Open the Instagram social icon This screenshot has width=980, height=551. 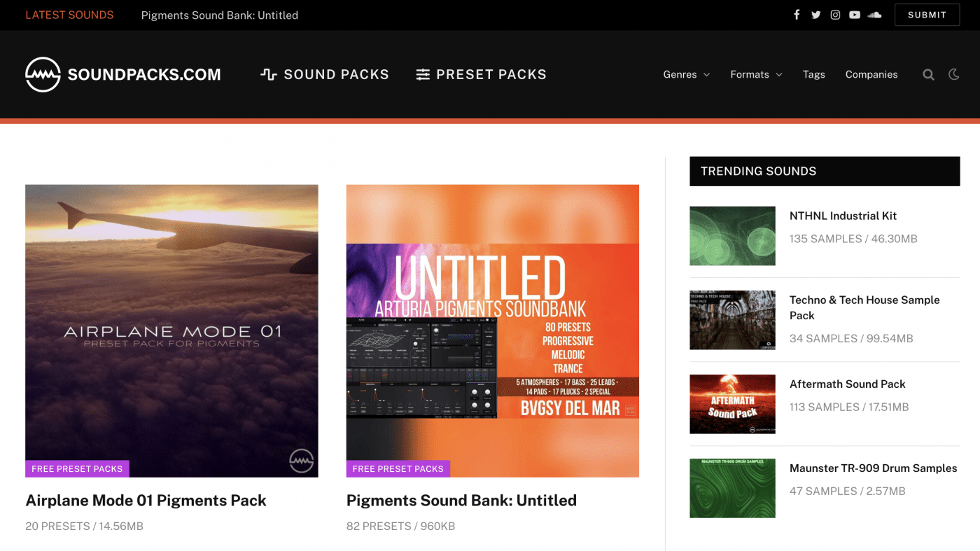(x=835, y=15)
